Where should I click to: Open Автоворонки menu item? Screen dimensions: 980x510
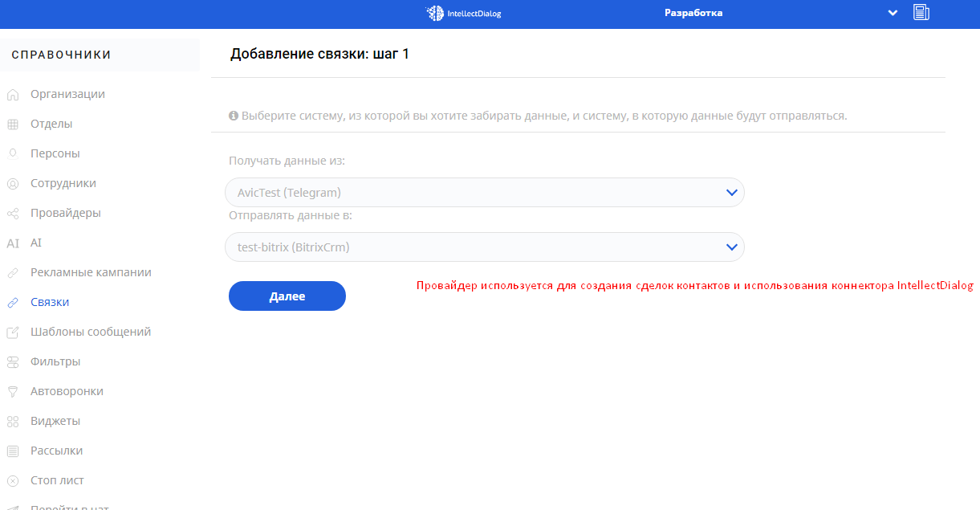click(67, 391)
